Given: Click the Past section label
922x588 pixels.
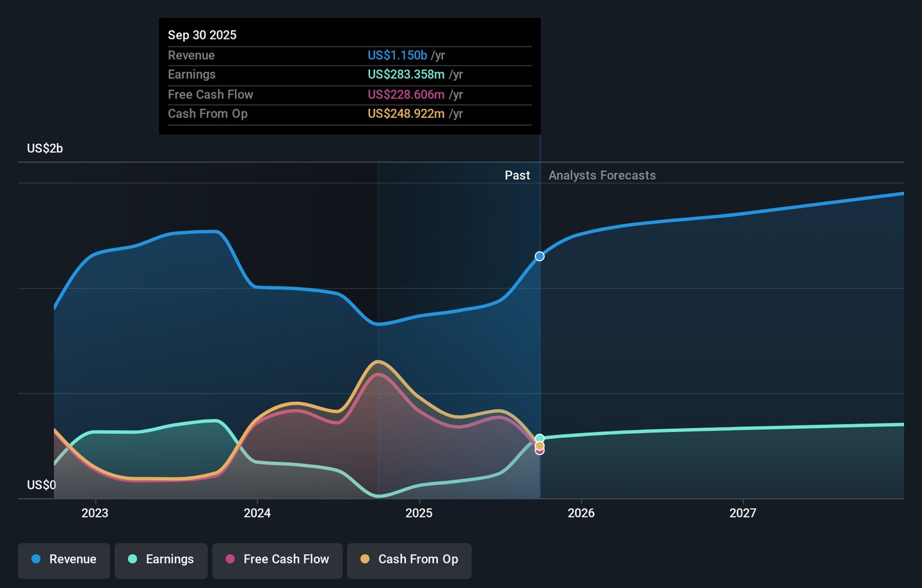Looking at the screenshot, I should [x=517, y=175].
